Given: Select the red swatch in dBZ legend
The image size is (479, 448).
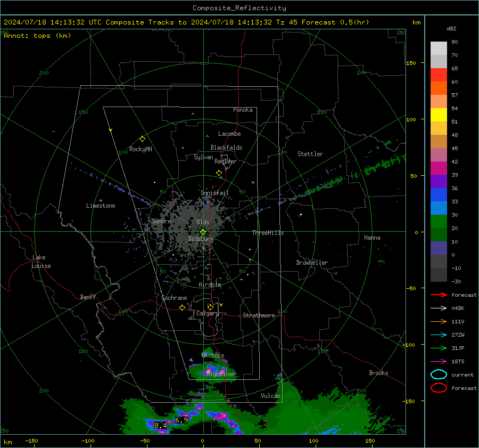Looking at the screenshot, I should point(439,75).
